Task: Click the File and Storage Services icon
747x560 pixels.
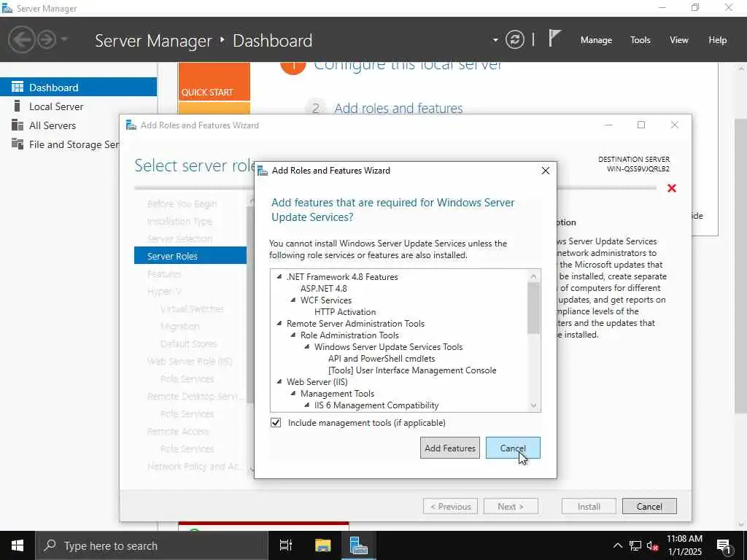Action: click(x=18, y=144)
